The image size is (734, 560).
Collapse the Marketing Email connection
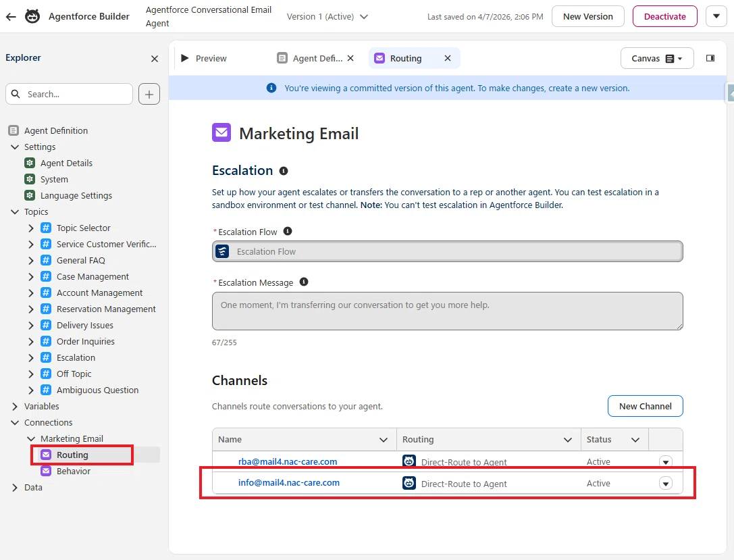coord(31,438)
